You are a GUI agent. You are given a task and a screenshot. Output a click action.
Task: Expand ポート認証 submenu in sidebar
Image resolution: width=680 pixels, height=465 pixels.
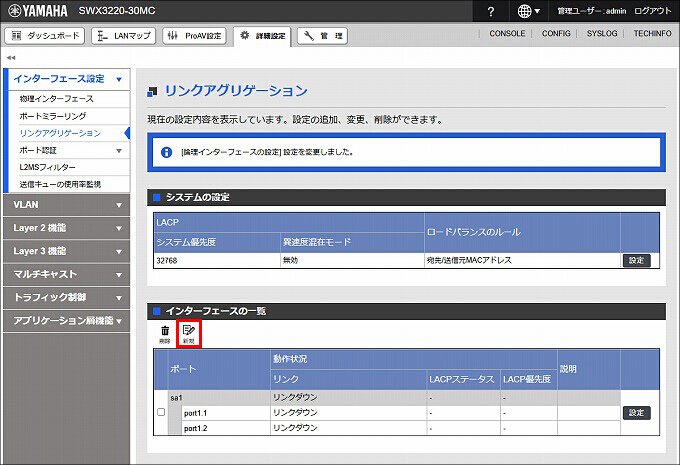pos(66,150)
